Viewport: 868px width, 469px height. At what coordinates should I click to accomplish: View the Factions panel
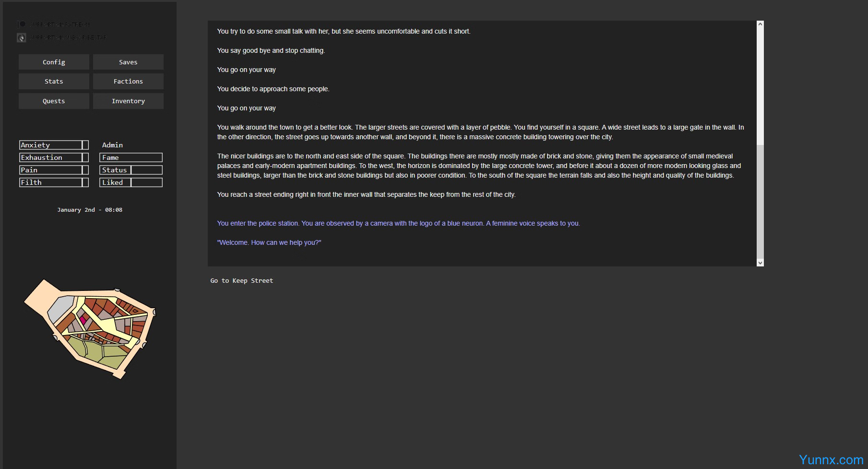[x=128, y=81]
